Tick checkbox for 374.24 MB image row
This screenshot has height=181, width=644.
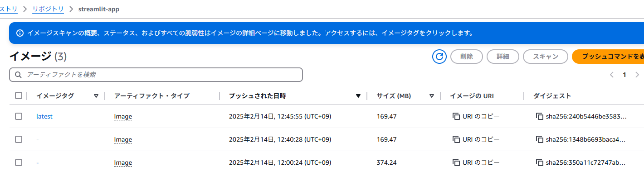point(19,162)
